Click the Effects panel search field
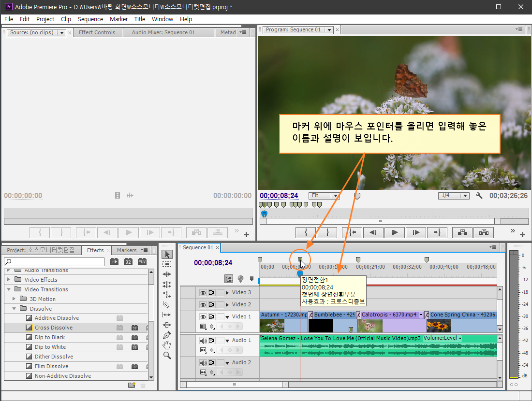 tap(54, 262)
